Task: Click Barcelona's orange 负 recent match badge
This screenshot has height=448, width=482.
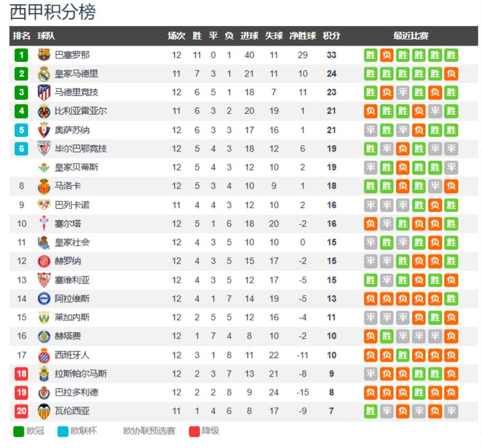Action: click(387, 55)
